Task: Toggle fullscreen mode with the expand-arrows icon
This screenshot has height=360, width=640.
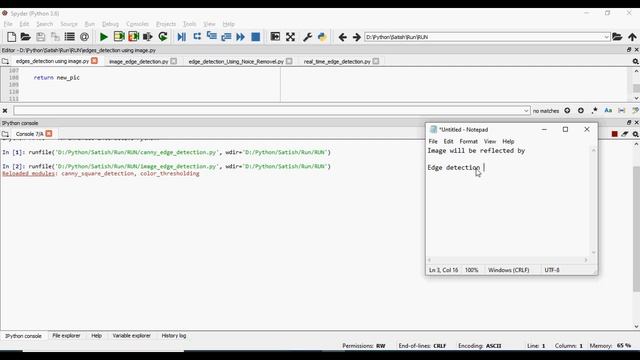Action: (290, 37)
